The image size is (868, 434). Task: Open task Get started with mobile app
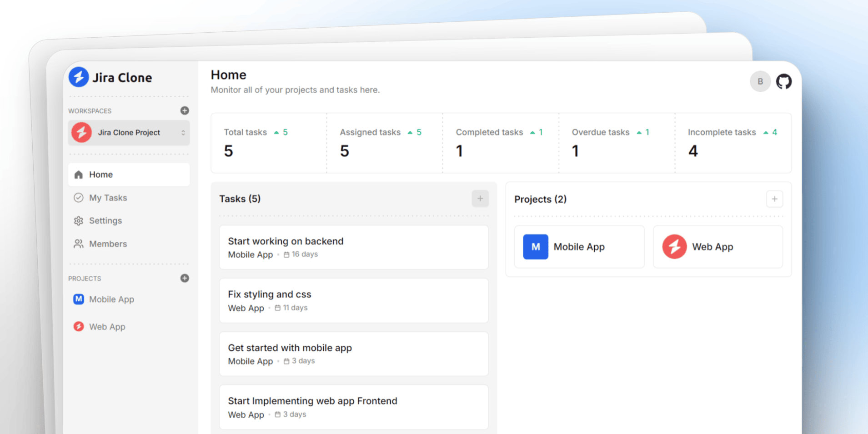tap(354, 354)
